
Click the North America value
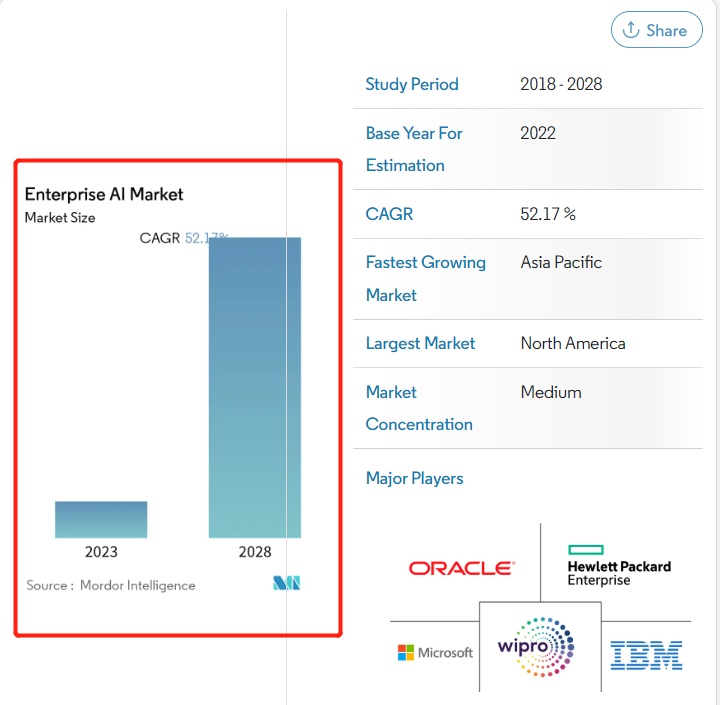pos(573,343)
